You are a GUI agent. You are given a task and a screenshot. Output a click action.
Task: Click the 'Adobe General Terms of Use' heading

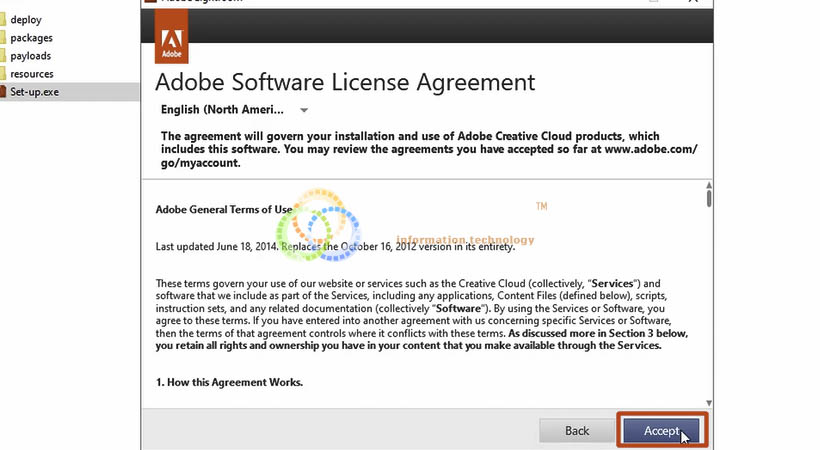[224, 209]
